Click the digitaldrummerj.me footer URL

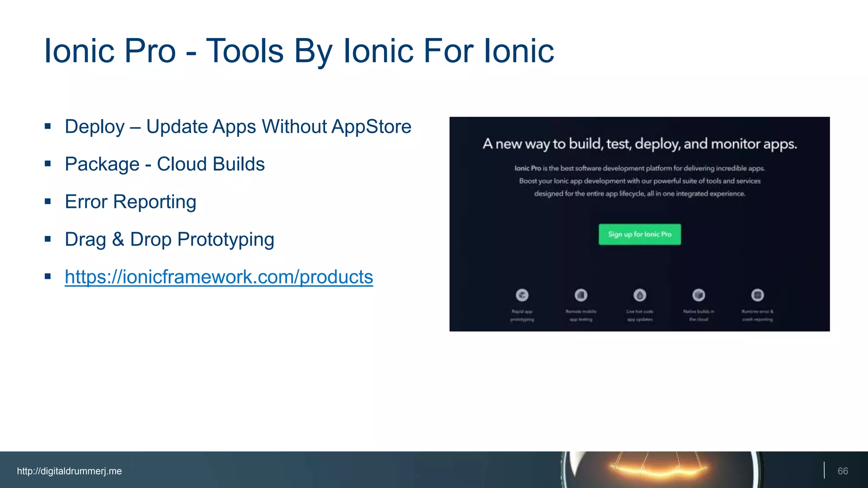point(70,471)
